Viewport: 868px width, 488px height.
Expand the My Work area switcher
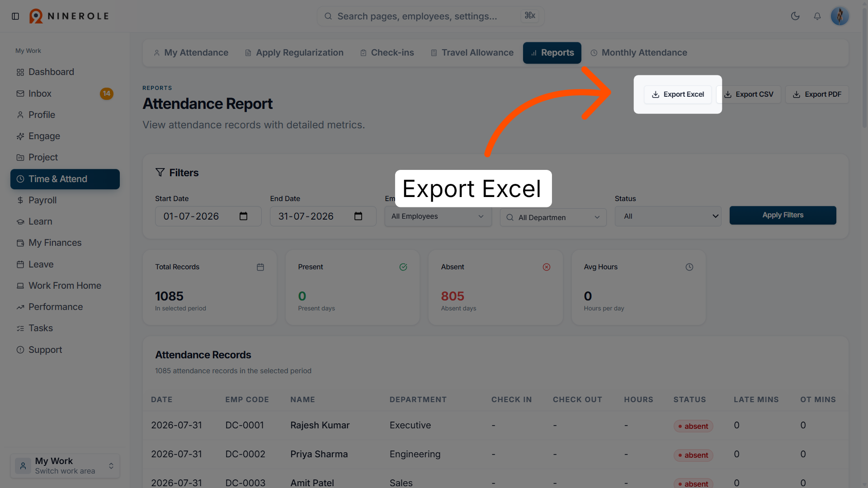point(65,466)
